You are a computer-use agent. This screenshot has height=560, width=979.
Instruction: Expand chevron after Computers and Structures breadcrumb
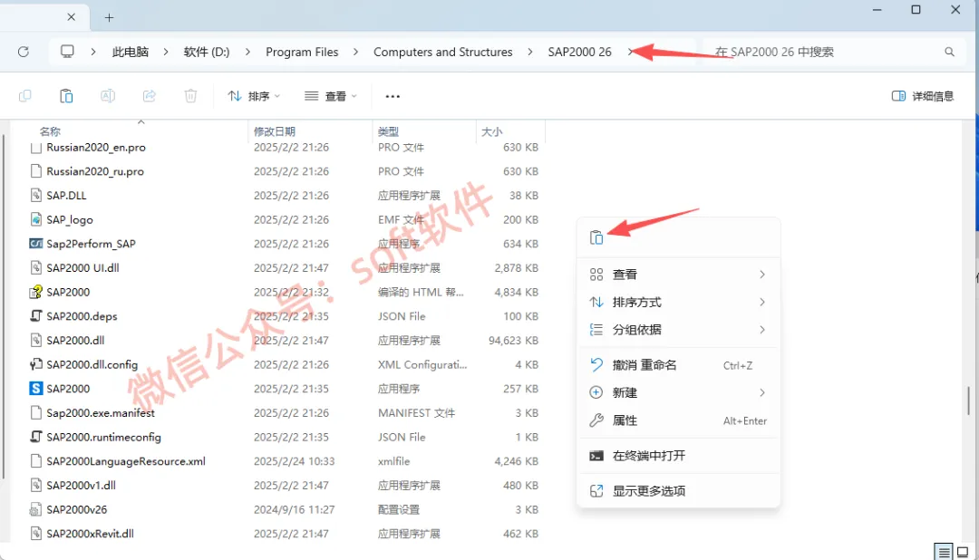[x=530, y=52]
